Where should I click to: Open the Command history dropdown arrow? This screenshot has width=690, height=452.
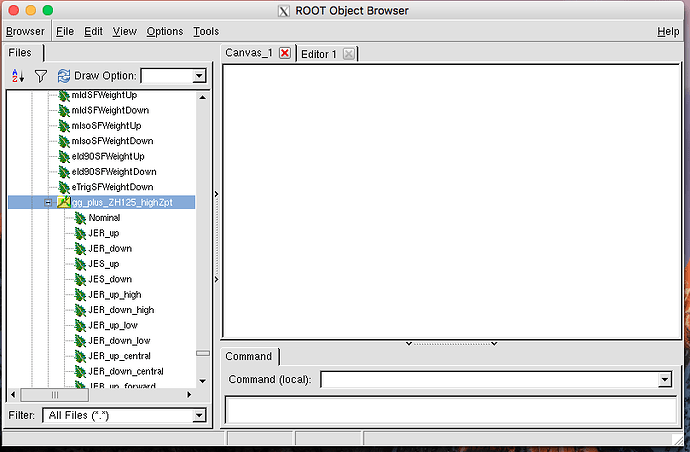(665, 379)
